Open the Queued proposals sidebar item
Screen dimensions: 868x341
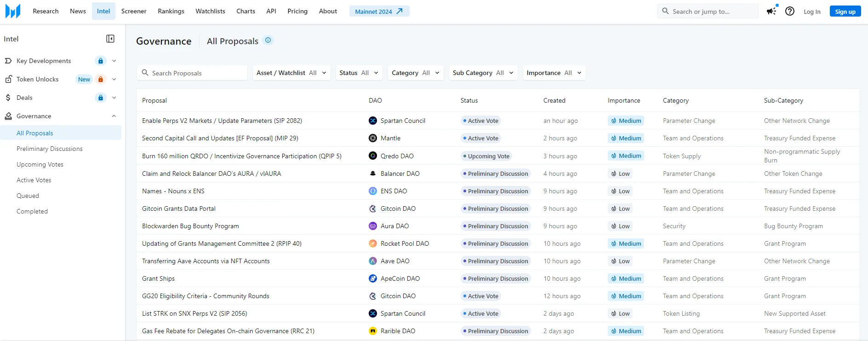click(x=28, y=196)
